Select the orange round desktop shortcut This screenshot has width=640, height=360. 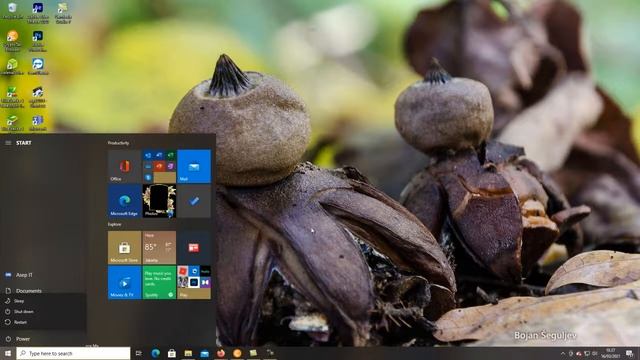[12, 41]
